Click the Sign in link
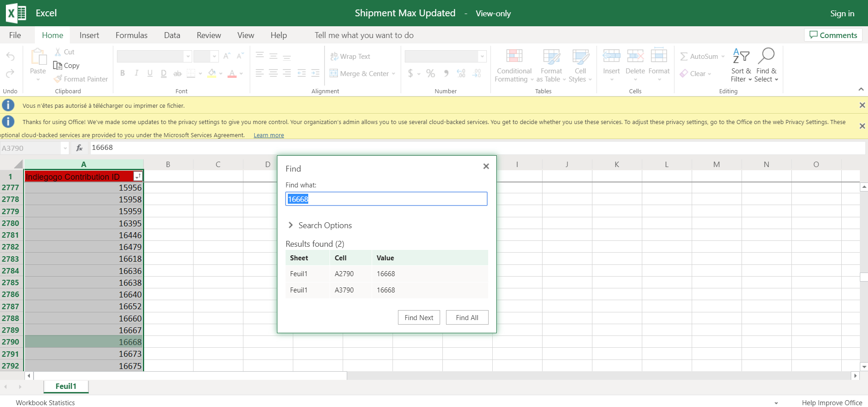The image size is (868, 407). [842, 14]
